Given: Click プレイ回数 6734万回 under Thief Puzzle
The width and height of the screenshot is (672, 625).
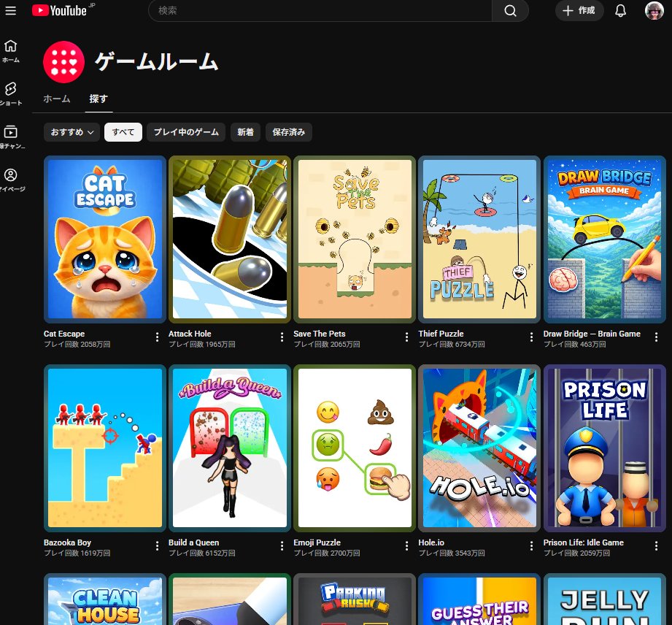Looking at the screenshot, I should pos(452,344).
